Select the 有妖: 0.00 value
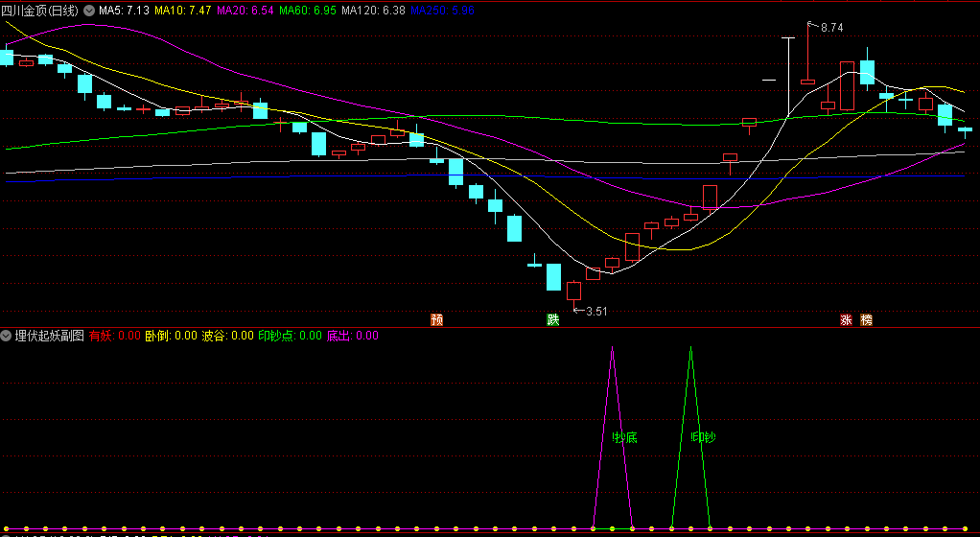 [114, 336]
